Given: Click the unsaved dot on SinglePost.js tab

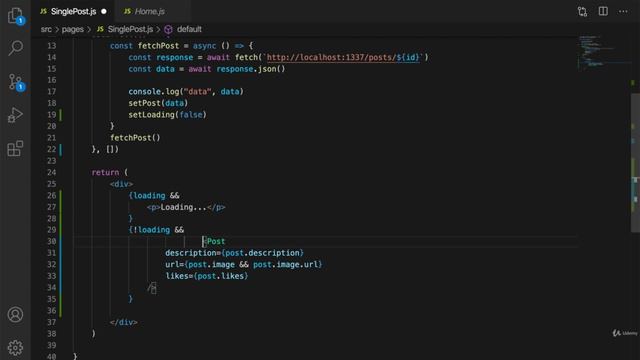Looking at the screenshot, I should (104, 11).
